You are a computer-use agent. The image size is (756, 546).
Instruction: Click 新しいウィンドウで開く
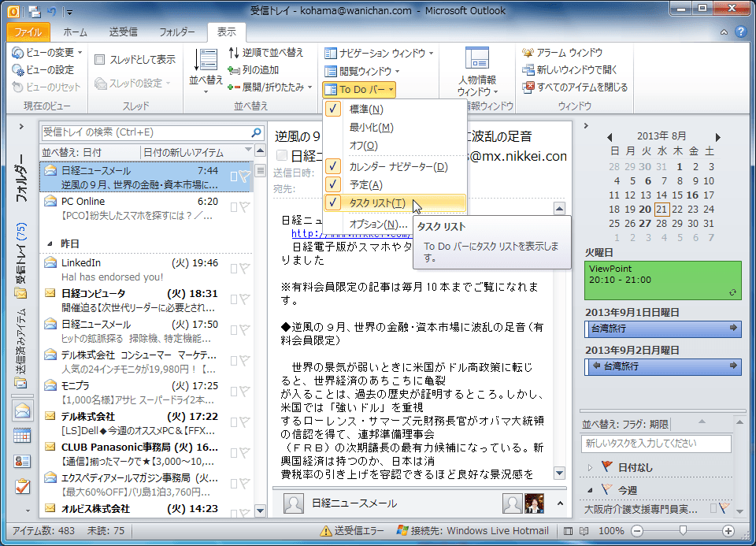click(570, 70)
